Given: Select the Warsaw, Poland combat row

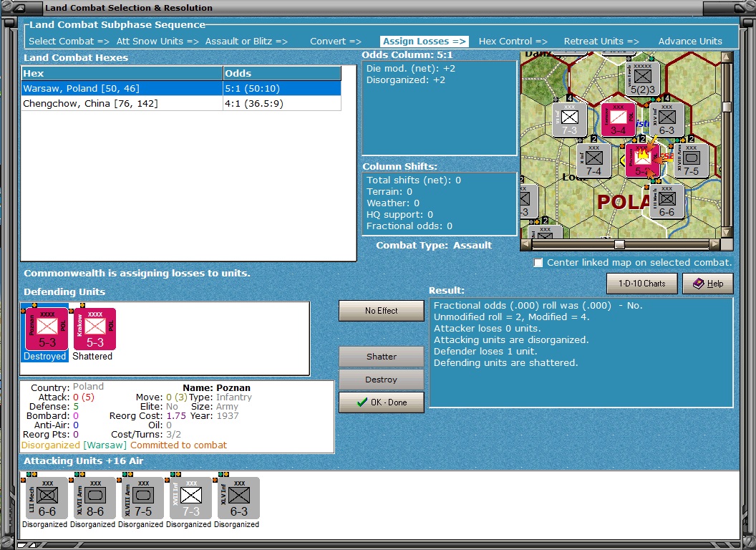Looking at the screenshot, I should pos(181,88).
